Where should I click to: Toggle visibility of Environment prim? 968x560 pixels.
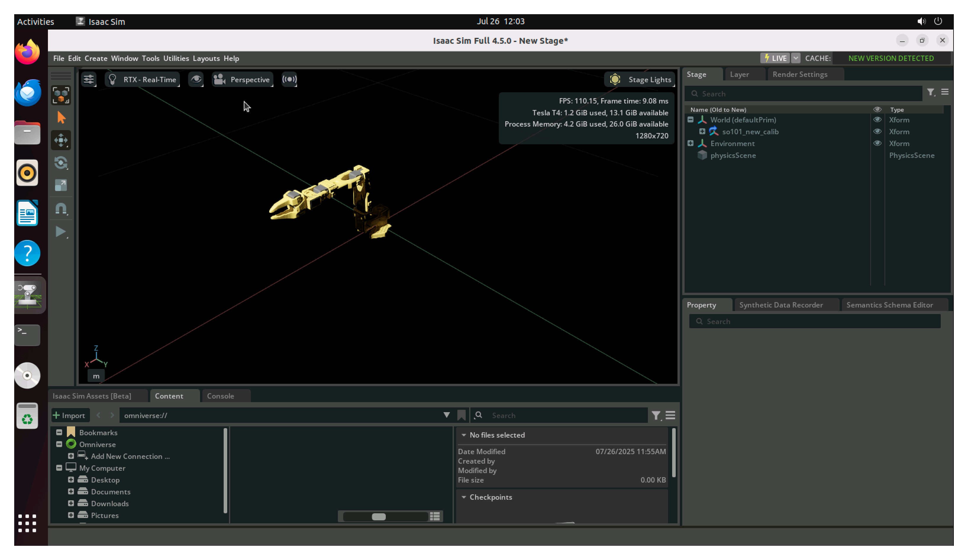[x=877, y=143]
